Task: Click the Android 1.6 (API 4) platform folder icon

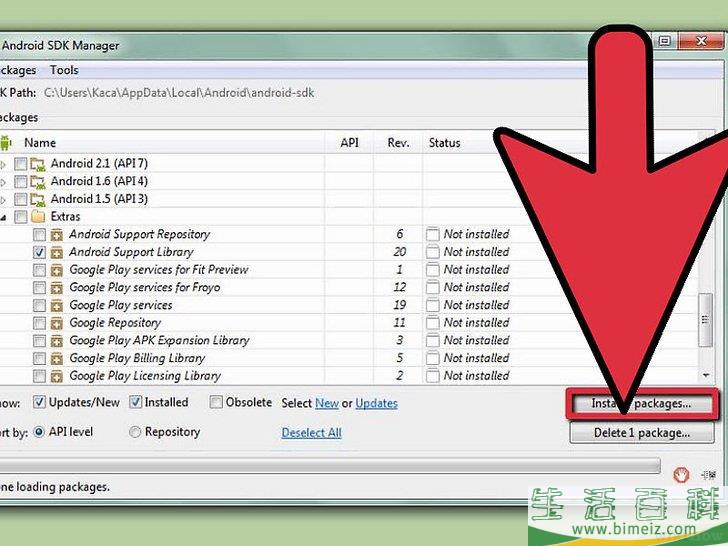Action: click(38, 182)
